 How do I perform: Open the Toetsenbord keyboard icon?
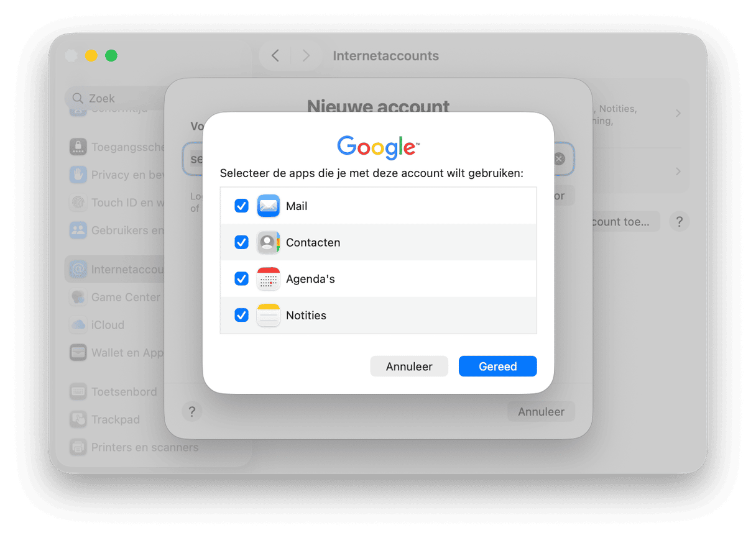tap(78, 392)
